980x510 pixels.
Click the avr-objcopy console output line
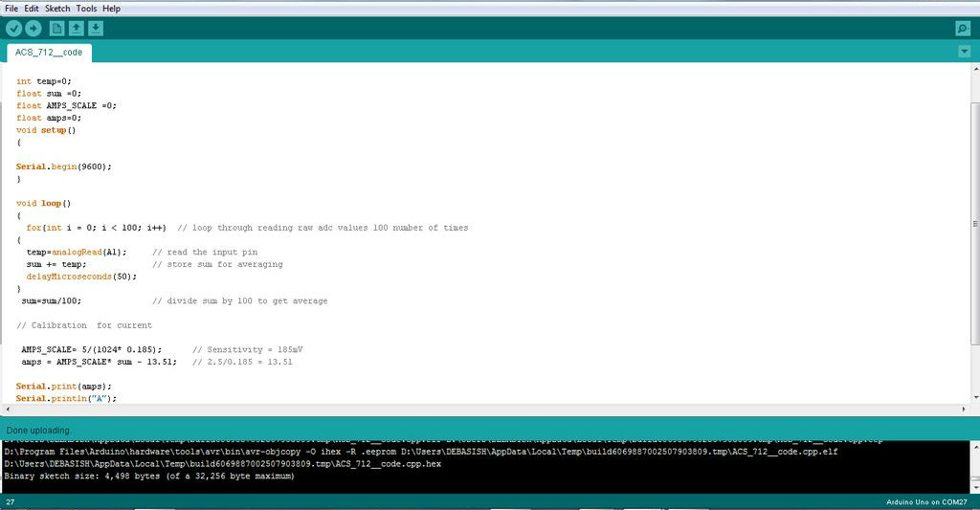[421, 452]
